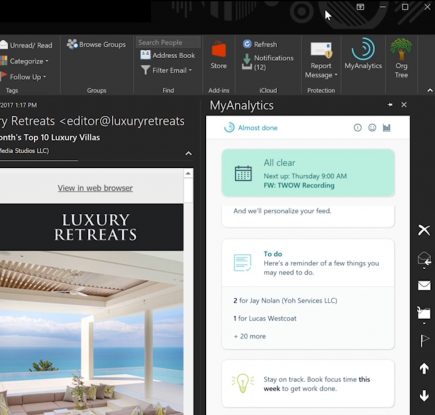The height and width of the screenshot is (415, 435).
Task: Open the Categorize dropdown
Action: (25, 61)
